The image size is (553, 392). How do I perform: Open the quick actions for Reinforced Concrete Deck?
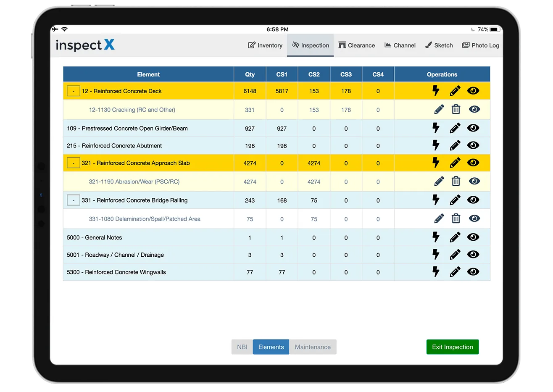[436, 91]
